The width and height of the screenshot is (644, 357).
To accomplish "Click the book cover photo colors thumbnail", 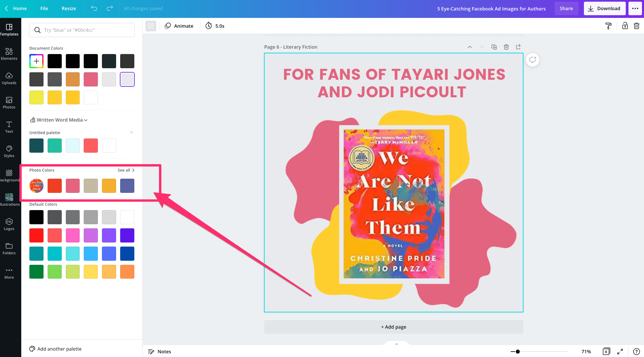I will [36, 186].
